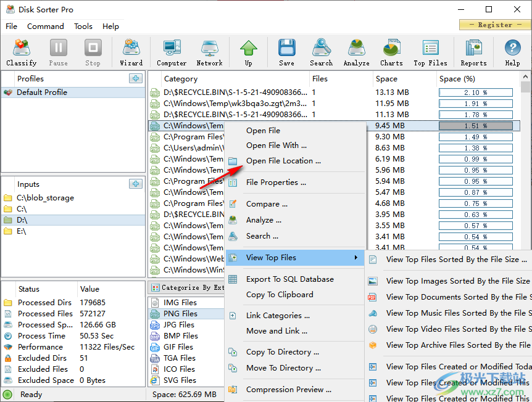Click the Pause toolbar icon
Image resolution: width=532 pixels, height=402 pixels.
tap(59, 52)
